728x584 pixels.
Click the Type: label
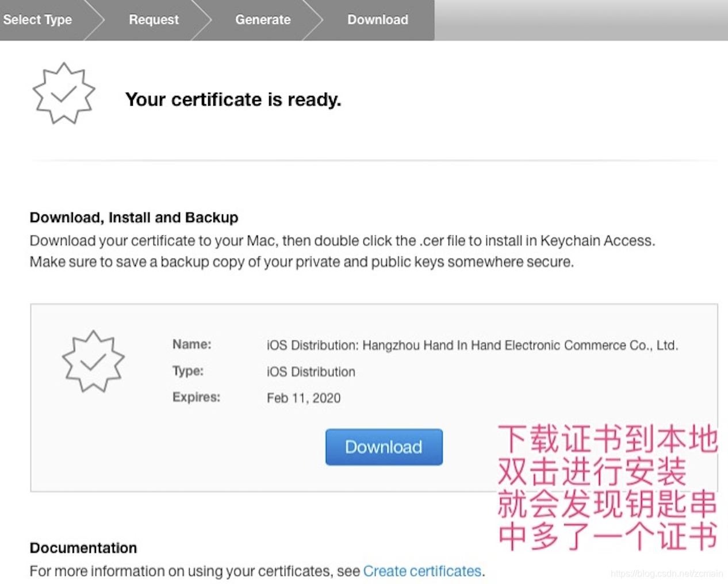pos(188,371)
